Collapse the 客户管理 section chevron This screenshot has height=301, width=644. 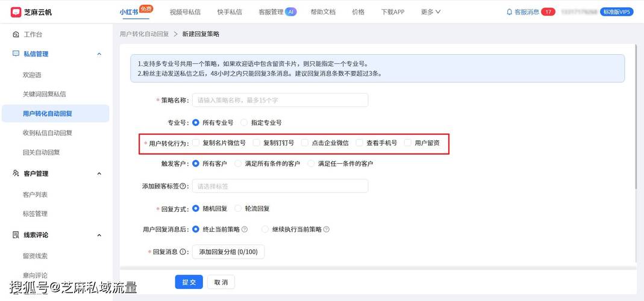(x=99, y=173)
